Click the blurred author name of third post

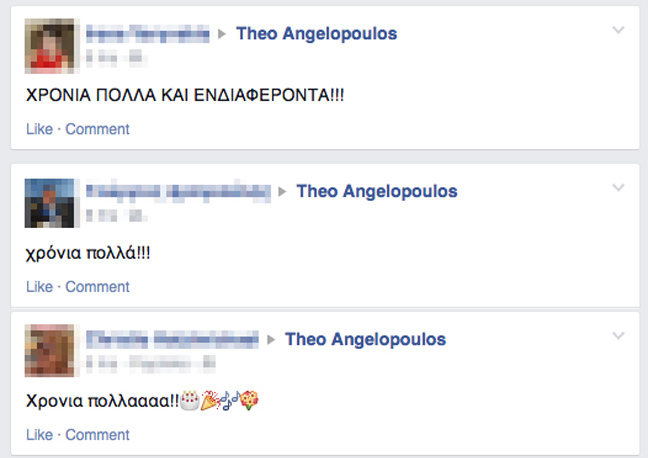(x=172, y=339)
